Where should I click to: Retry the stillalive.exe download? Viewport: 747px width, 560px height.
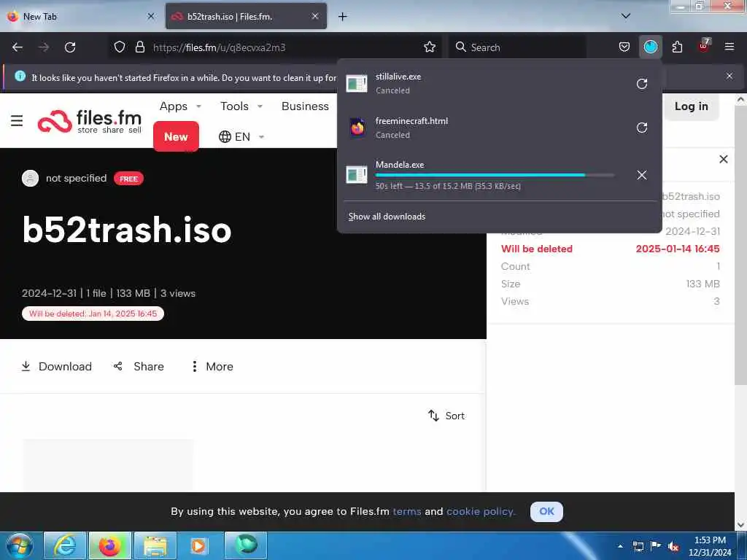[642, 84]
